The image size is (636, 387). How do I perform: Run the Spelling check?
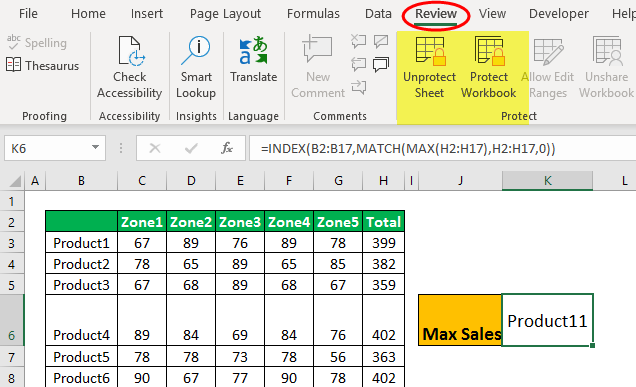coord(37,43)
